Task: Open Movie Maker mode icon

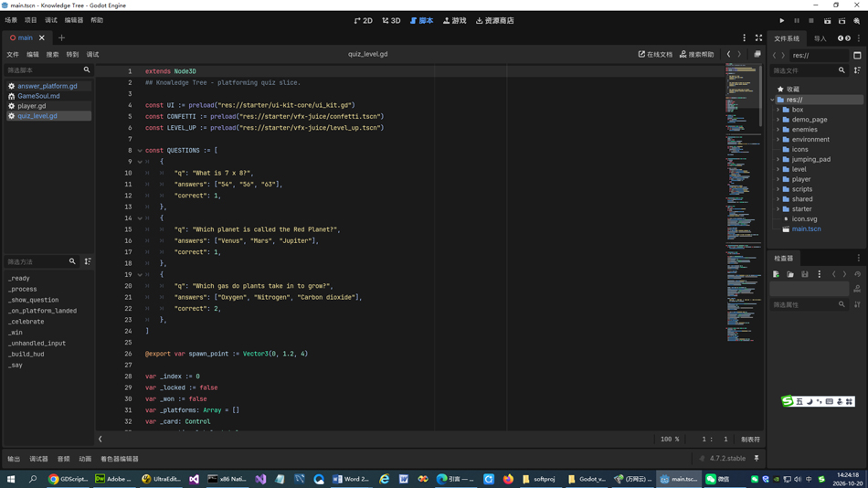Action: point(857,20)
